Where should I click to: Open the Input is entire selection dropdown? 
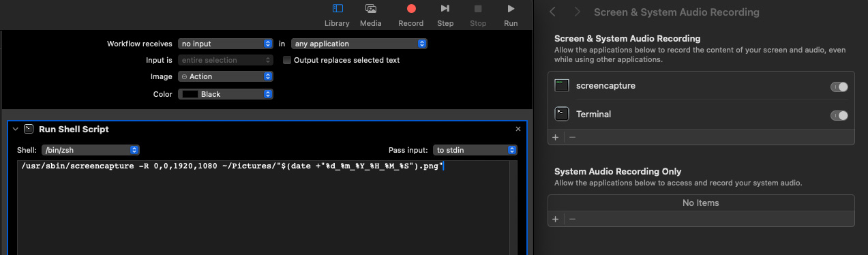226,60
